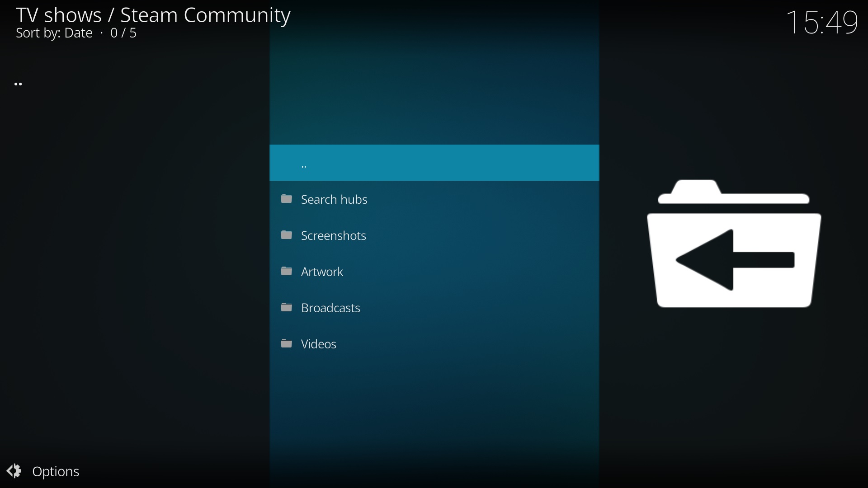This screenshot has width=868, height=488.
Task: Click the folder icon beside Broadcasts
Action: pos(287,308)
